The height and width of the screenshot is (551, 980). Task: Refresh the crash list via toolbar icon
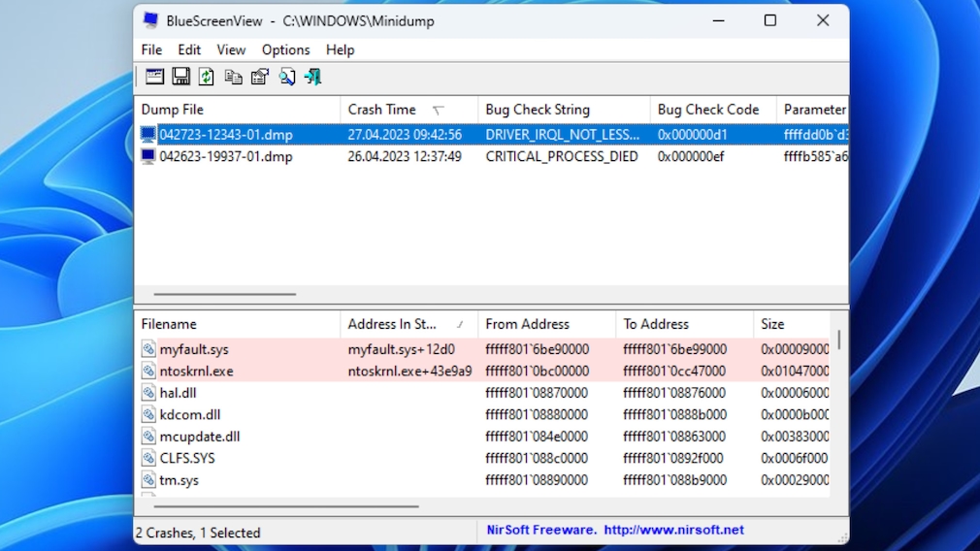[x=207, y=77]
